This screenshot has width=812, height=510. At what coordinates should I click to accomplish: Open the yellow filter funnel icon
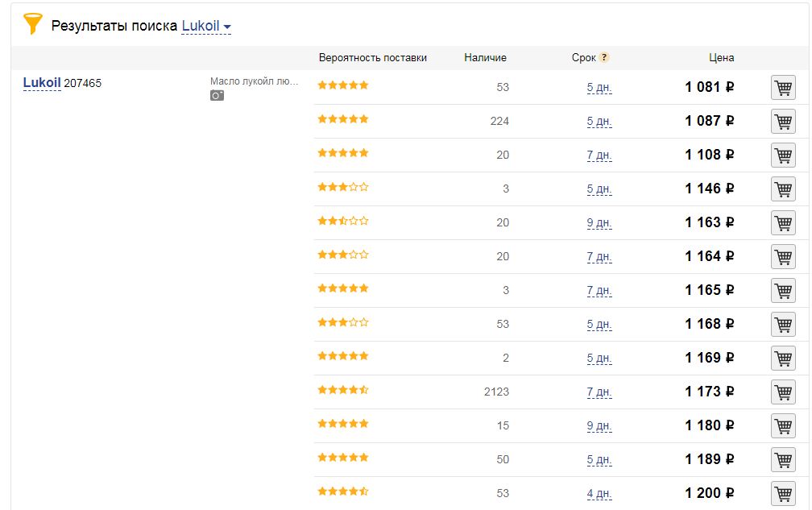pos(32,24)
